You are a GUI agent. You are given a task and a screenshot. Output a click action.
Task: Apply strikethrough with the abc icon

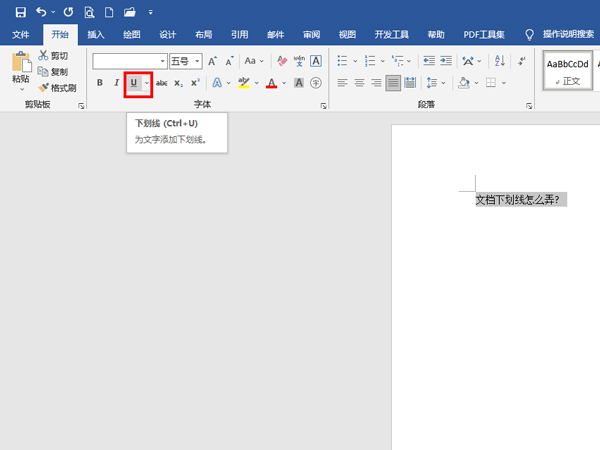point(161,83)
